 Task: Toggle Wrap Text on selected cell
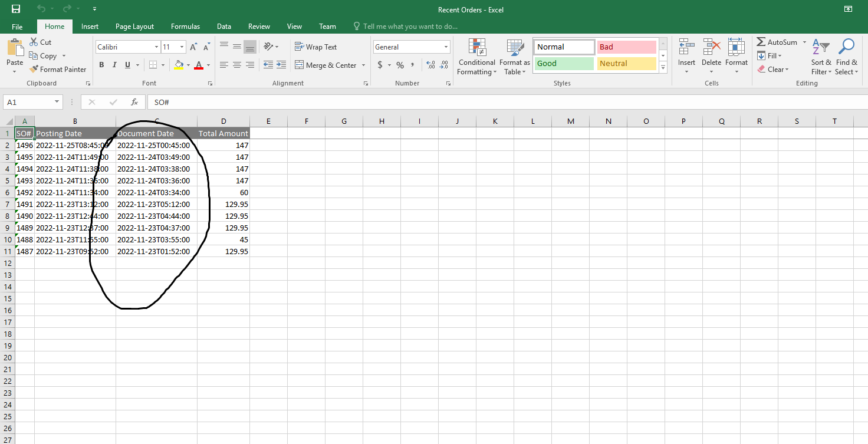pos(315,47)
